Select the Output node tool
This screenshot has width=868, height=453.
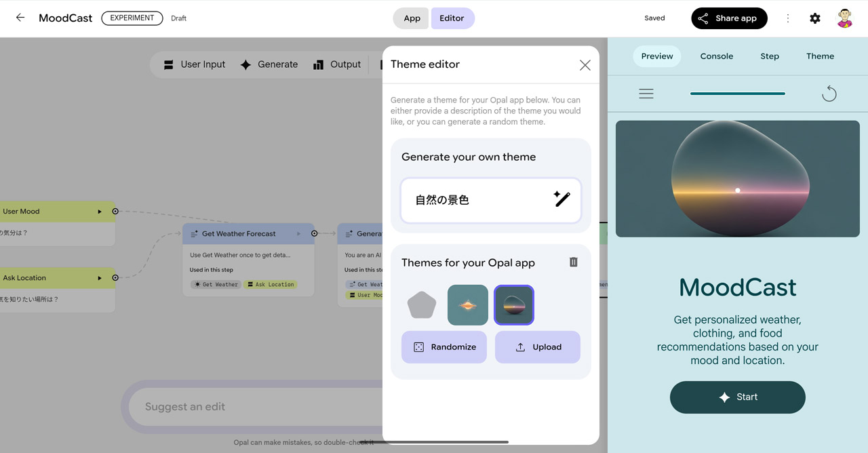tap(337, 64)
